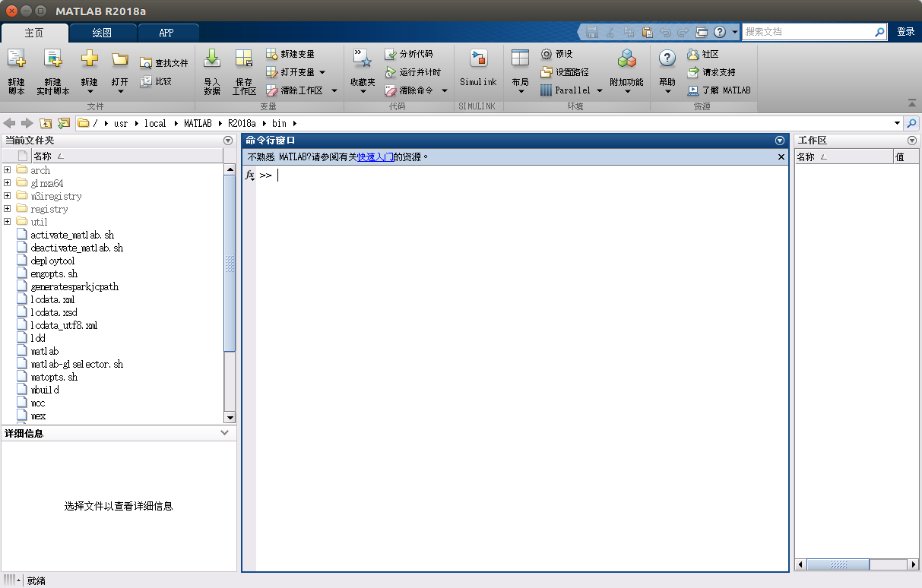Expand the m3iregistry folder
Screen dimensions: 922x588
pyautogui.click(x=7, y=196)
